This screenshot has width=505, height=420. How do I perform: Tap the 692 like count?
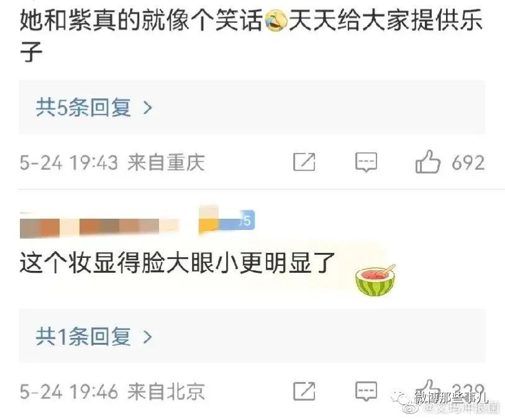click(x=468, y=163)
